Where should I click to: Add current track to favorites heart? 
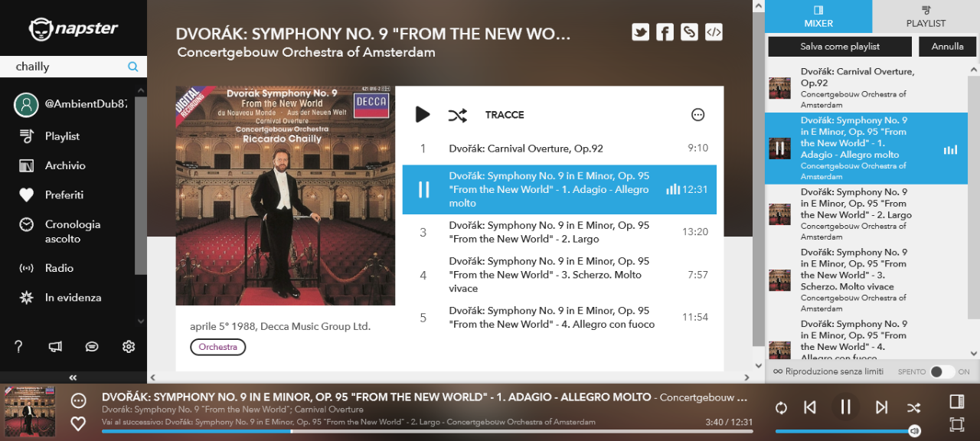pyautogui.click(x=78, y=423)
